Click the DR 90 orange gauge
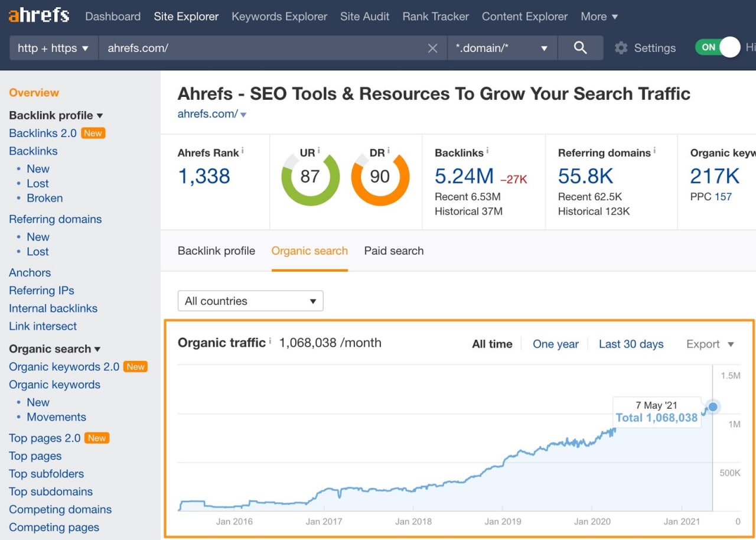The image size is (756, 540). click(380, 176)
